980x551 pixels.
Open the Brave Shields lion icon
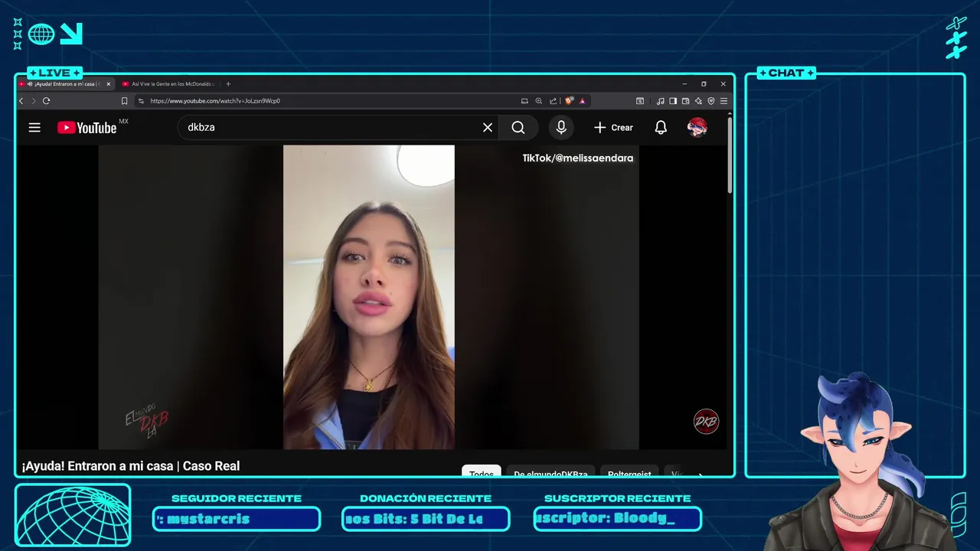point(569,101)
